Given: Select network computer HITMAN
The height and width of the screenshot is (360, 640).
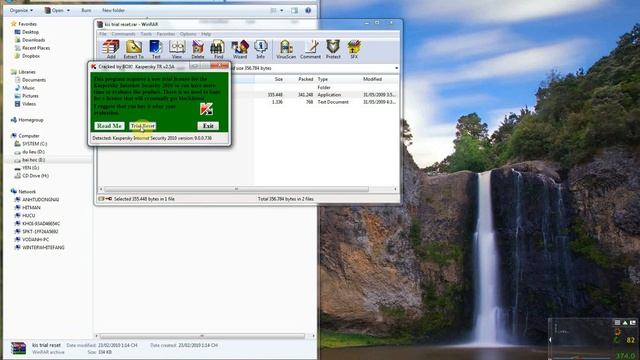Looking at the screenshot, I should [27, 208].
